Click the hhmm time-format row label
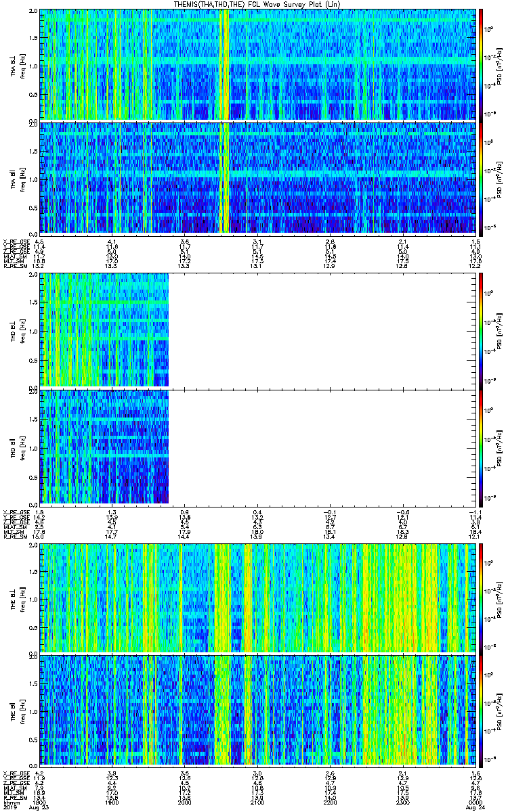 [x=11, y=802]
